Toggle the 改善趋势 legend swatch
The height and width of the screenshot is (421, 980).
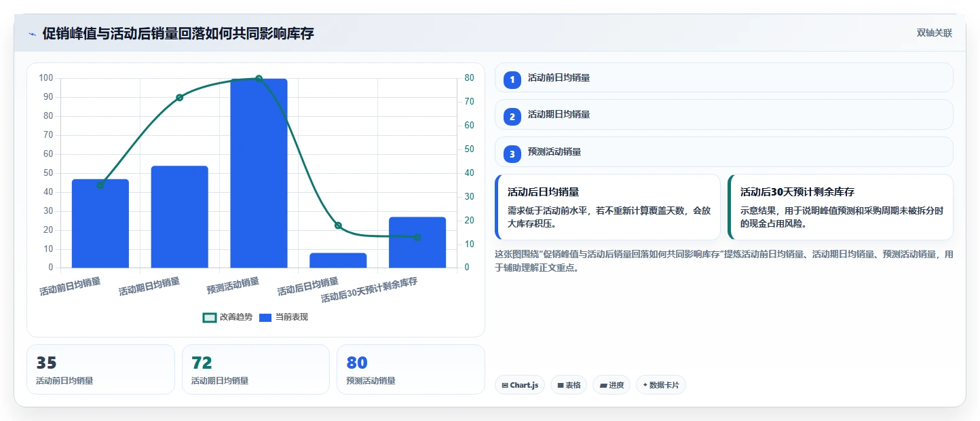(210, 317)
